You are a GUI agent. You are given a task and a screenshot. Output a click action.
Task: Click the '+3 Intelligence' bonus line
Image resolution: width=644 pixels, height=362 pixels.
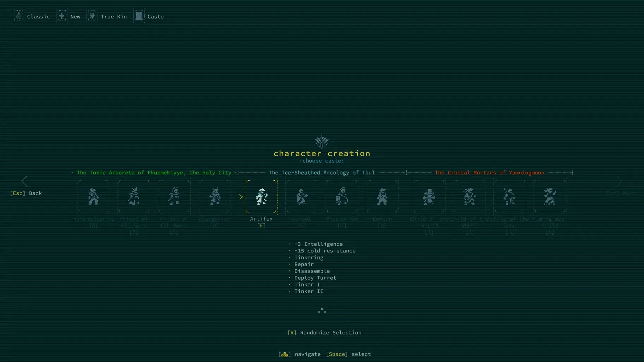(318, 244)
